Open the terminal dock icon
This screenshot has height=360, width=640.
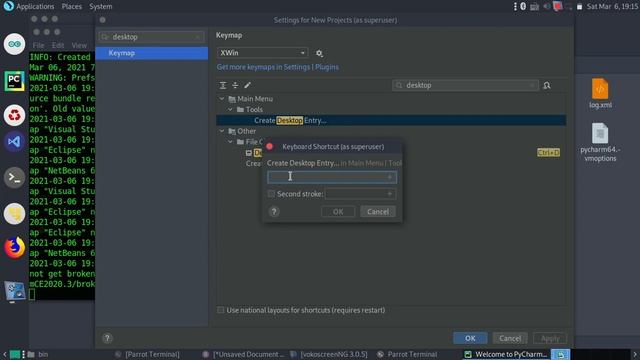(x=14, y=178)
